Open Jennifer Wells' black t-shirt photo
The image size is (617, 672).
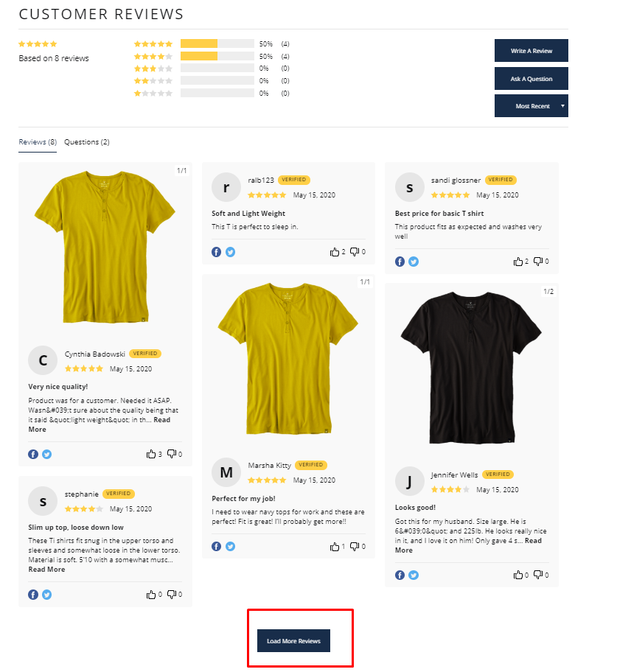(x=471, y=368)
